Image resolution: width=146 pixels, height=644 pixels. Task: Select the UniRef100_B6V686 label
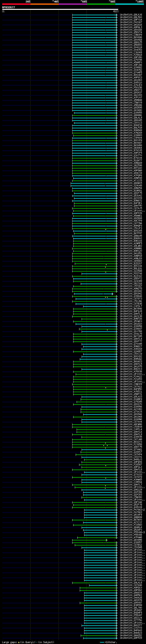tap(131, 37)
